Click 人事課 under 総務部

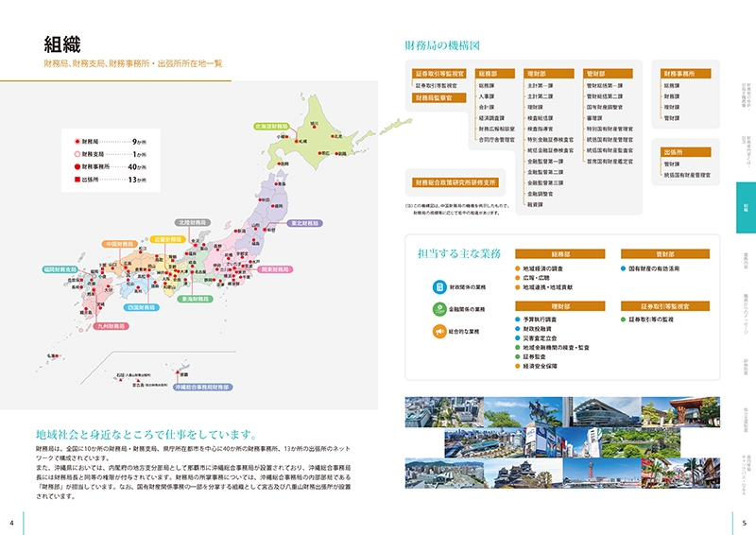487,96
